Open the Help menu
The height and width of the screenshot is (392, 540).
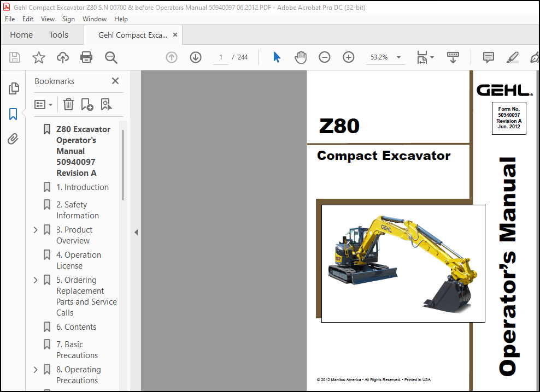click(x=121, y=19)
